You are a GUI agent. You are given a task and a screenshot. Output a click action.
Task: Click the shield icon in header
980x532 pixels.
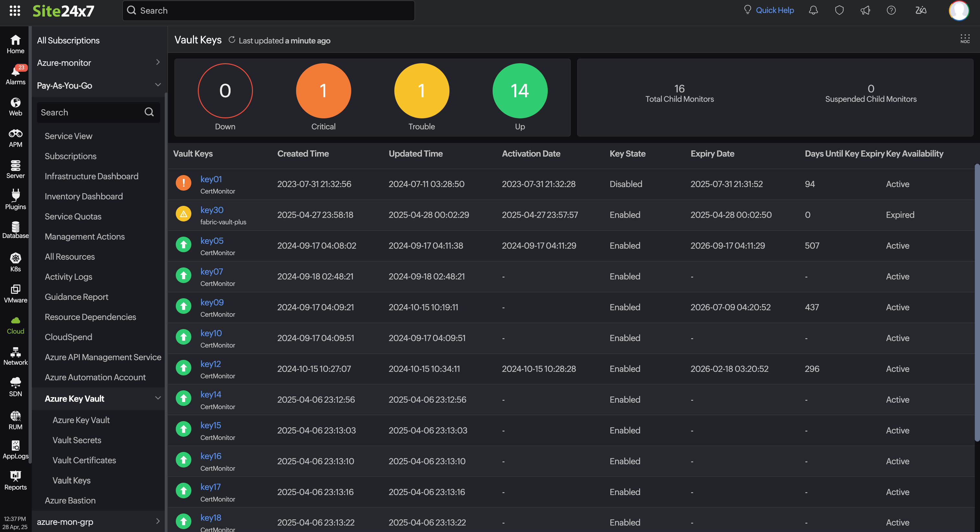[839, 10]
